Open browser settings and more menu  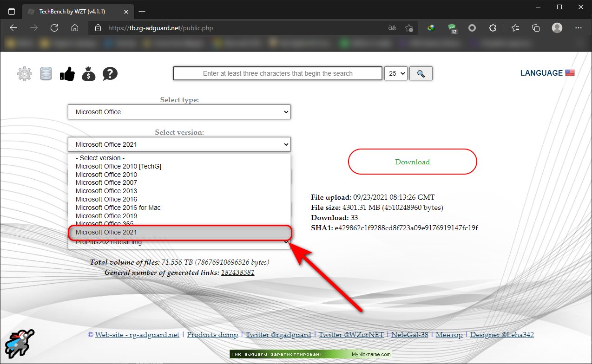pos(578,28)
